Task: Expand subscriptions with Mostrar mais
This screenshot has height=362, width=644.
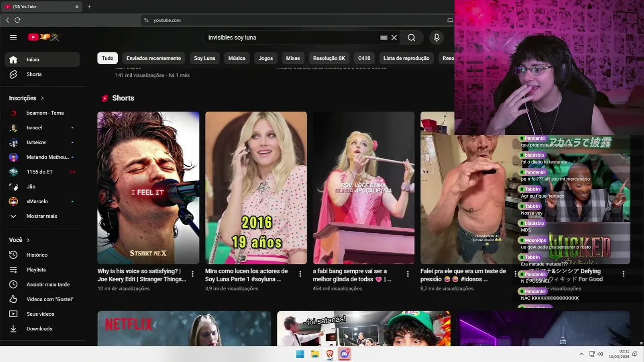Action: 42,216
